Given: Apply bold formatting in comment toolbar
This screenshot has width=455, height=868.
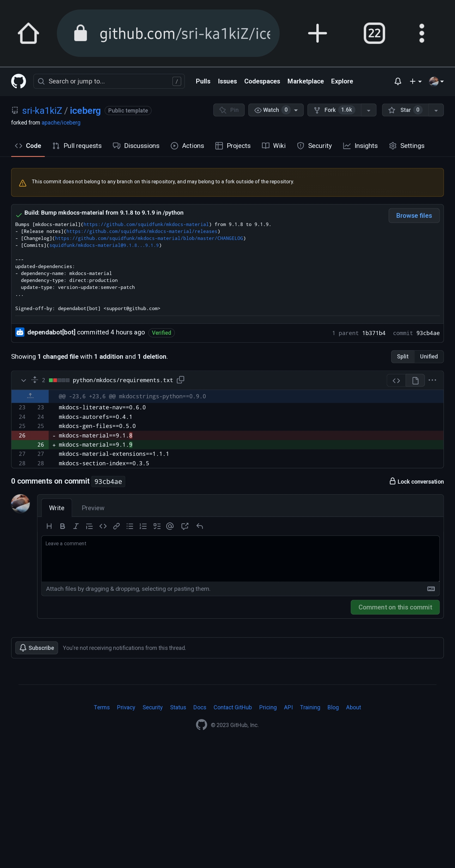Looking at the screenshot, I should 62,526.
